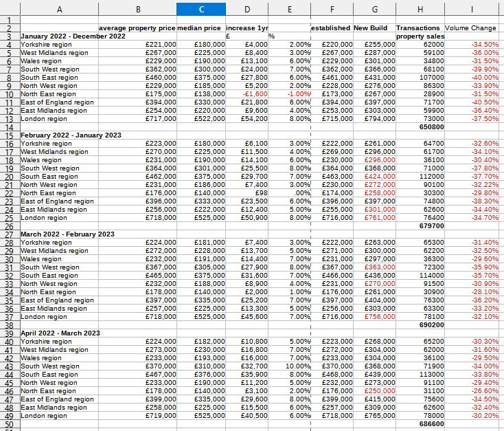Image resolution: width=504 pixels, height=431 pixels.
Task: Click £40,500 increase cell
Action: click(x=247, y=416)
